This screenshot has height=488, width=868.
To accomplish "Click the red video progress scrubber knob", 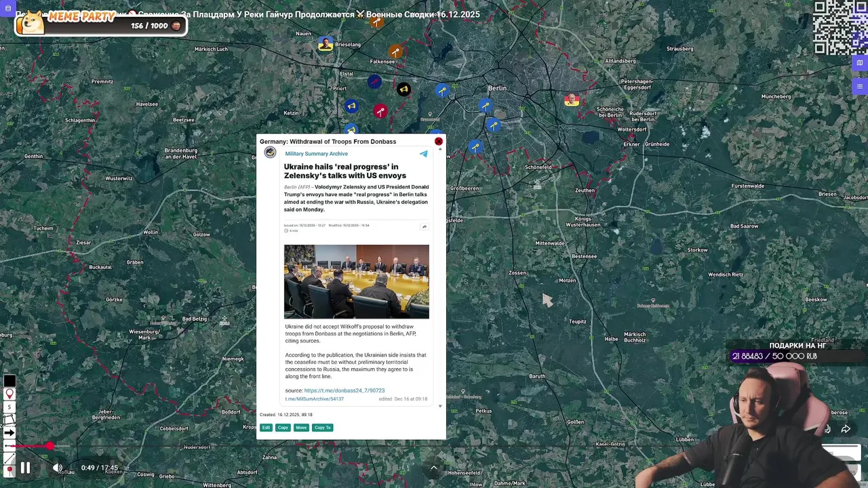I will pos(50,446).
